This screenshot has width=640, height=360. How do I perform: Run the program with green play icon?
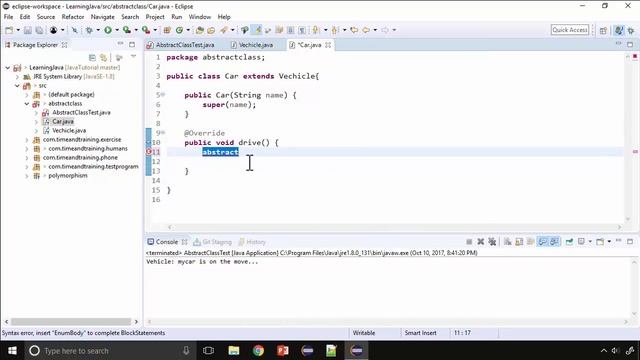click(108, 30)
